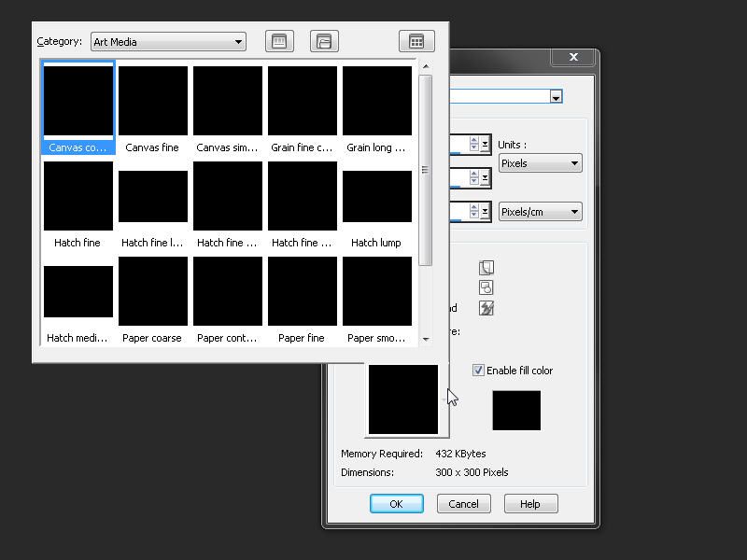Open Help from the dialog
The width and height of the screenshot is (747, 560).
529,504
